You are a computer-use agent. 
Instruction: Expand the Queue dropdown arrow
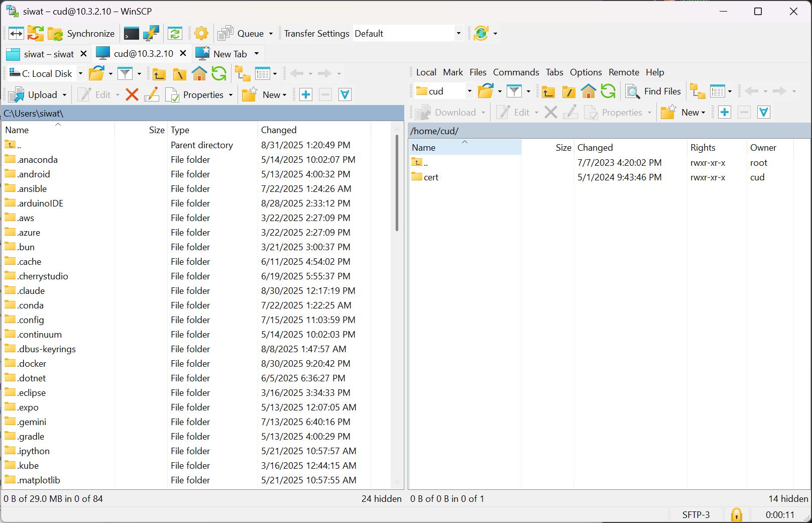pos(271,34)
